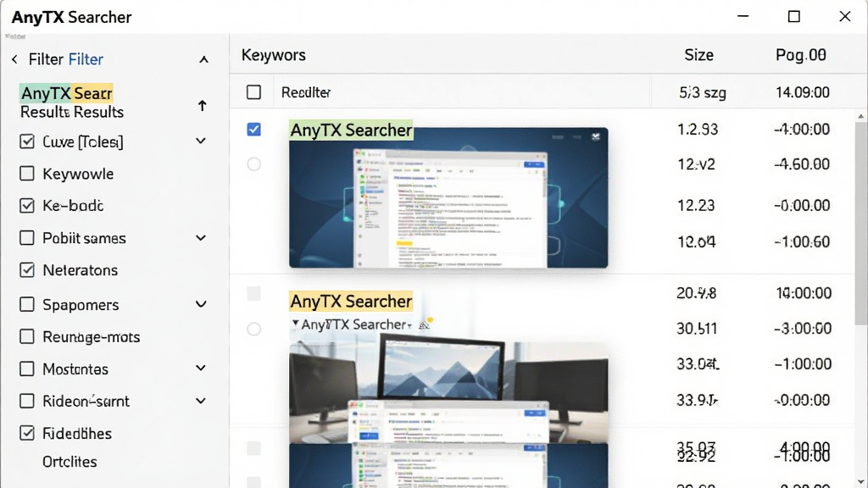Open the first blue result thumbnail
The width and height of the screenshot is (868, 488).
point(448,198)
